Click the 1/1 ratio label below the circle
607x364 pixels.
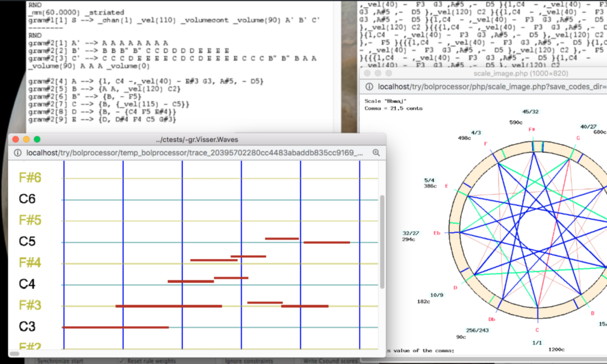pyautogui.click(x=536, y=343)
